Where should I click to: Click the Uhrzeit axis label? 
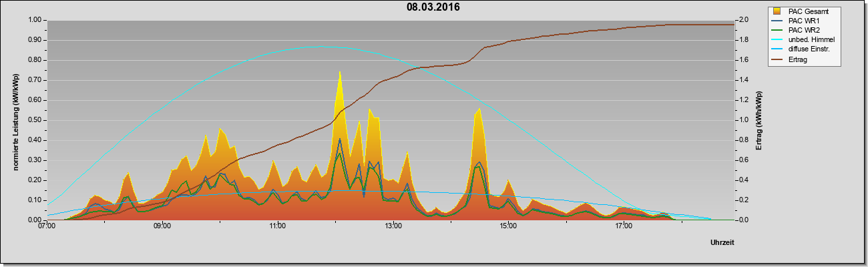coord(722,243)
